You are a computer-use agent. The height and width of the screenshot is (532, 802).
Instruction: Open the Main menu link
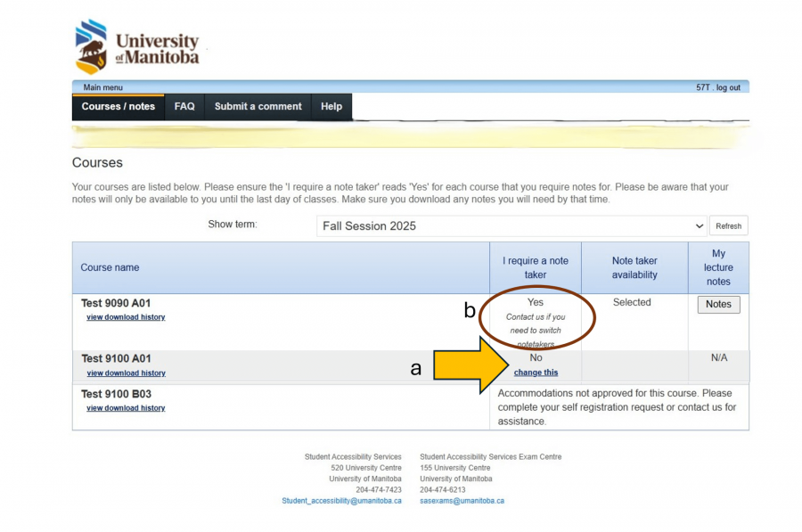[102, 87]
